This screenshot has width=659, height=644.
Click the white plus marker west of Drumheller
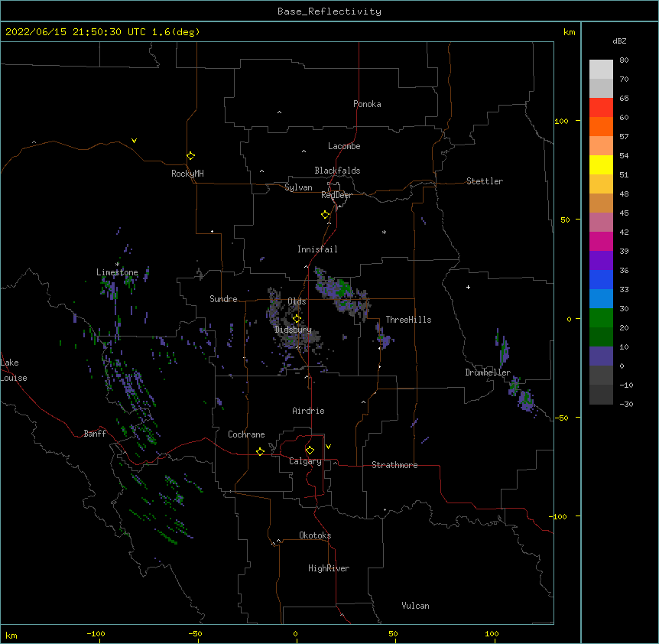468,287
